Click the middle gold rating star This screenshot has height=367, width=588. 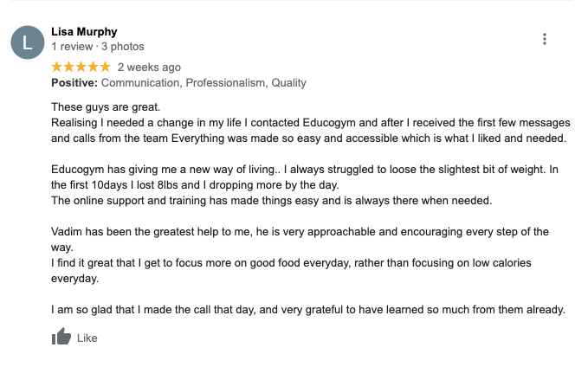coord(81,68)
